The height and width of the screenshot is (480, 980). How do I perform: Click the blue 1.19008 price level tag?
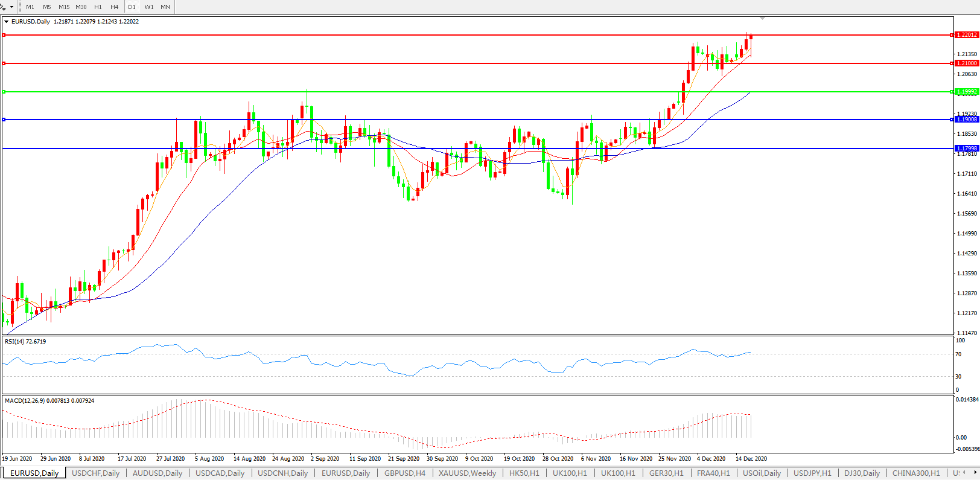coord(967,120)
